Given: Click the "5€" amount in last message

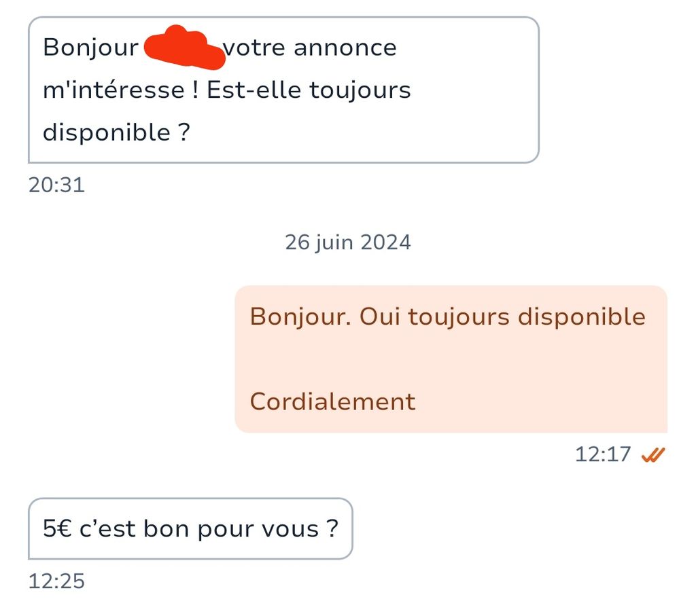Looking at the screenshot, I should (x=57, y=528).
